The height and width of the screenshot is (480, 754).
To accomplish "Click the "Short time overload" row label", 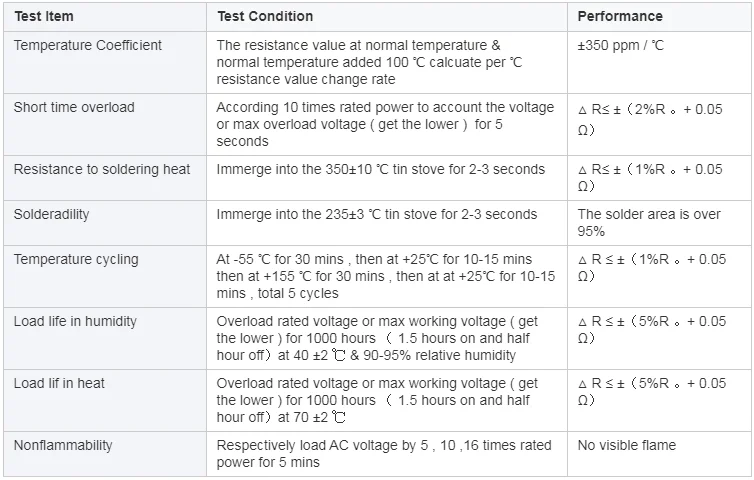I will click(74, 107).
